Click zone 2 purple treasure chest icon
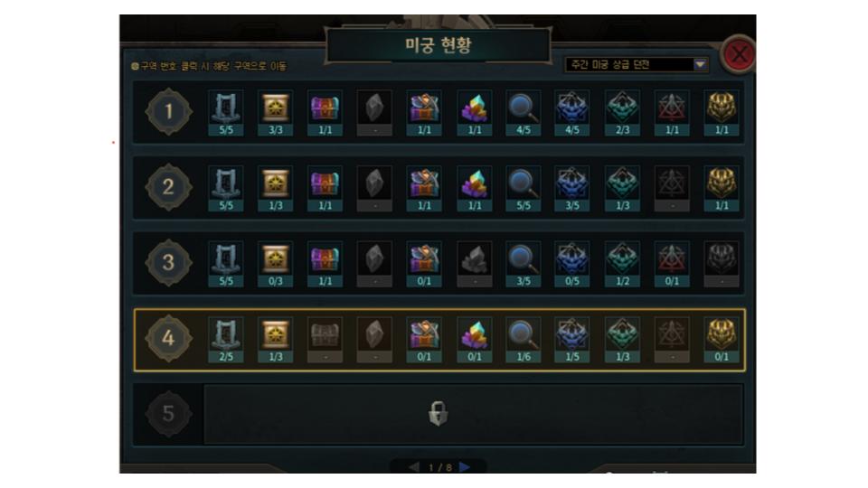The width and height of the screenshot is (868, 488). click(x=325, y=189)
